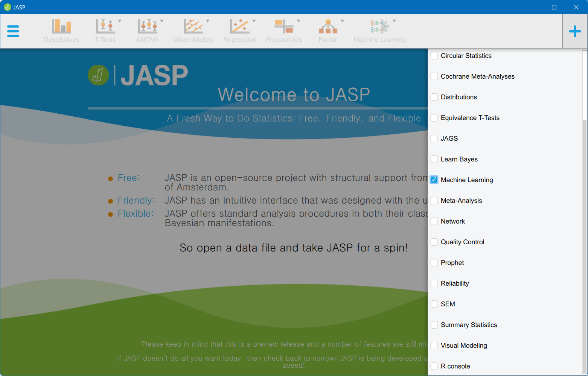
Task: Click the 'Friendly:' bullet label
Action: coord(136,200)
